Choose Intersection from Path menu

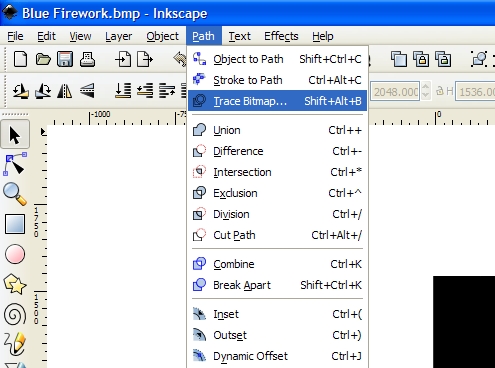coord(277,172)
